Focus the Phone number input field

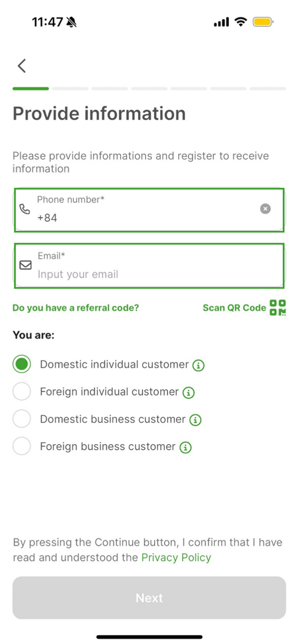(x=149, y=210)
